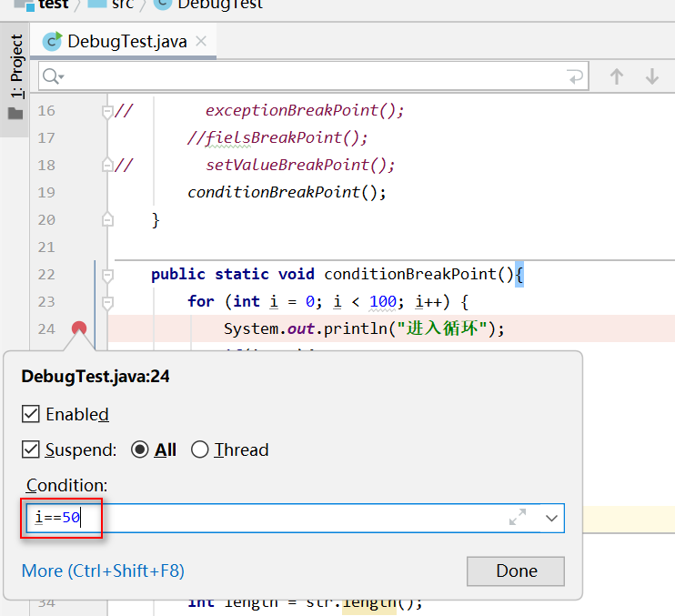Image resolution: width=675 pixels, height=616 pixels.
Task: Switch to the DebugTest.java tab
Action: pyautogui.click(x=123, y=41)
